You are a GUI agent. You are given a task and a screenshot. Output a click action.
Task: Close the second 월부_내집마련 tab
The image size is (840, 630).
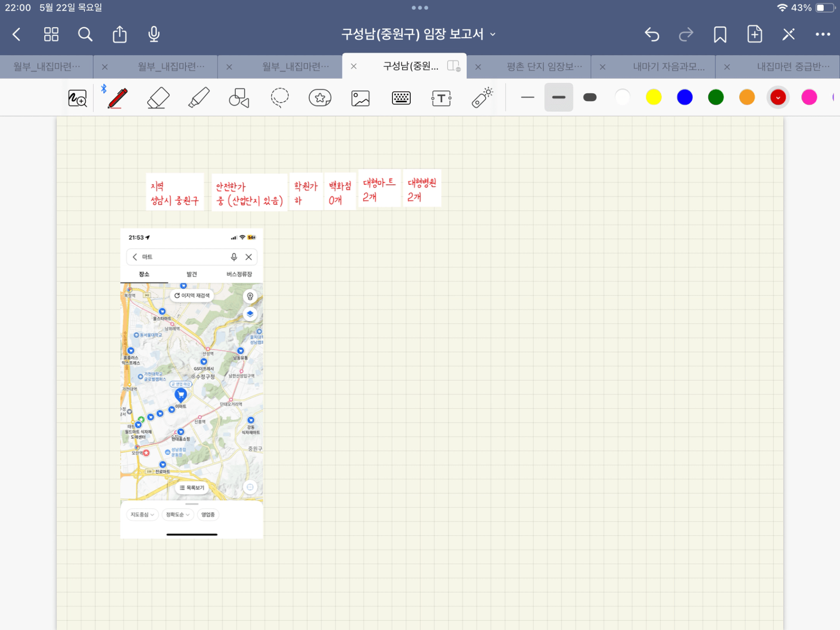click(x=105, y=66)
